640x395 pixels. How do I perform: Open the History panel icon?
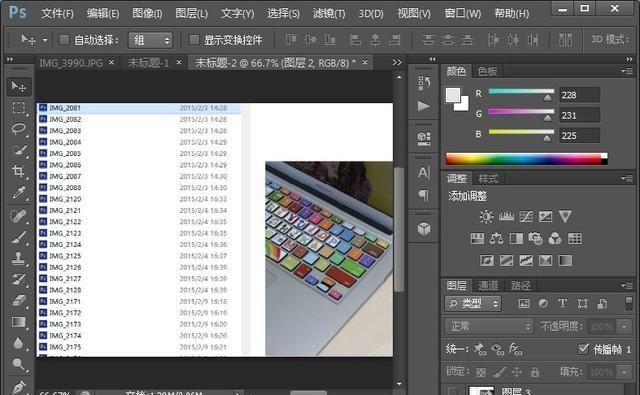click(424, 83)
